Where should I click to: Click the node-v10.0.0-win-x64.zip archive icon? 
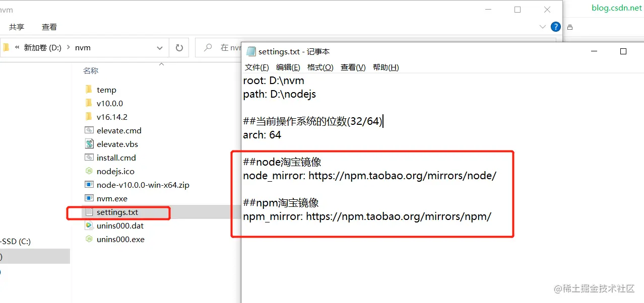point(88,184)
